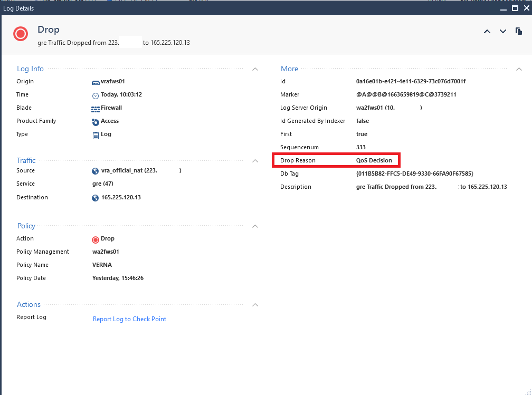Collapse the Actions section

pyautogui.click(x=255, y=305)
